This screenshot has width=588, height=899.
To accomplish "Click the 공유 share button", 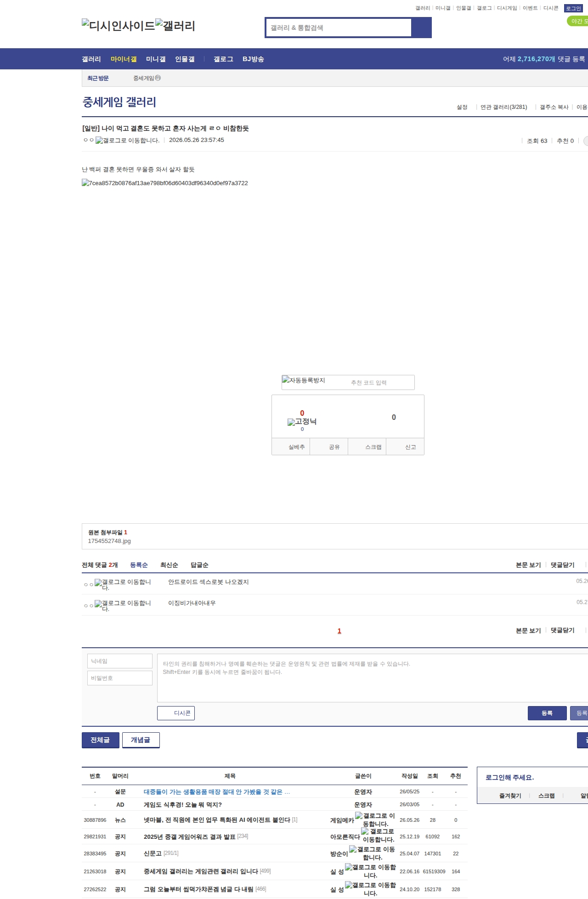I will click(329, 447).
